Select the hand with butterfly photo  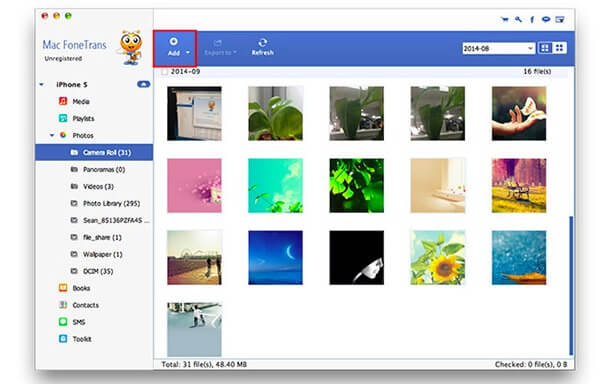519,113
